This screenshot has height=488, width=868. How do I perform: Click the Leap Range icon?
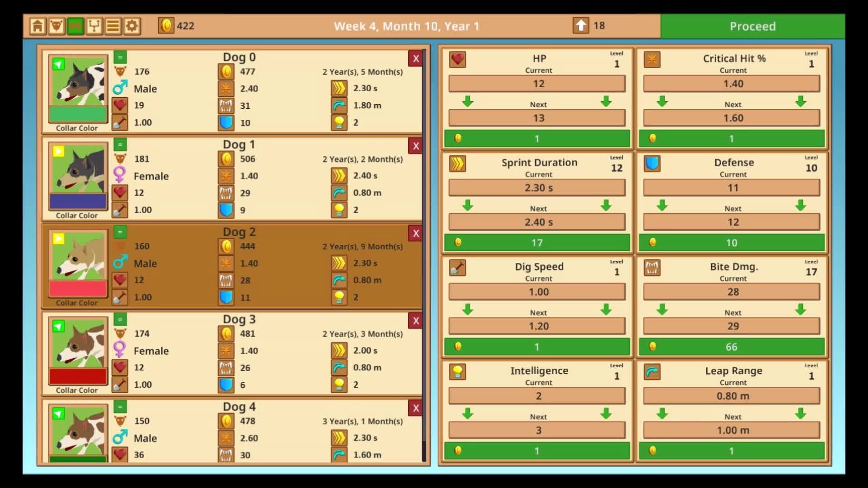click(652, 372)
